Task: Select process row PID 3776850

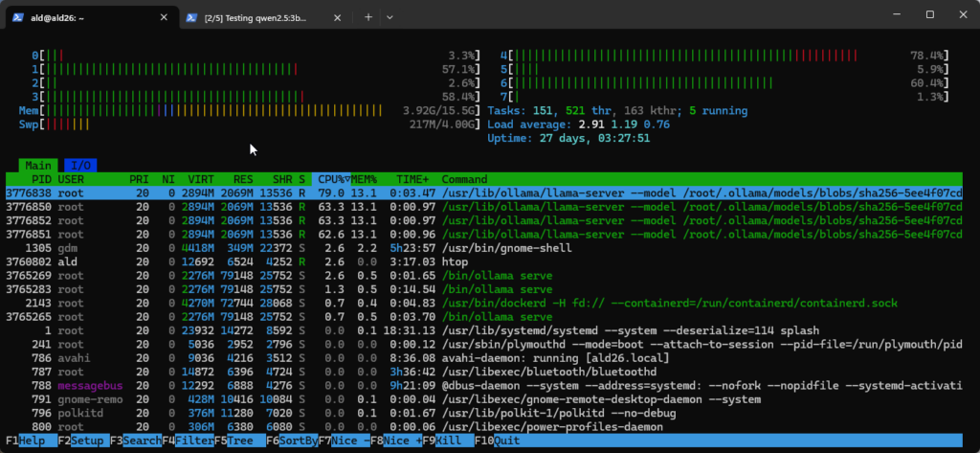Action: 484,207
